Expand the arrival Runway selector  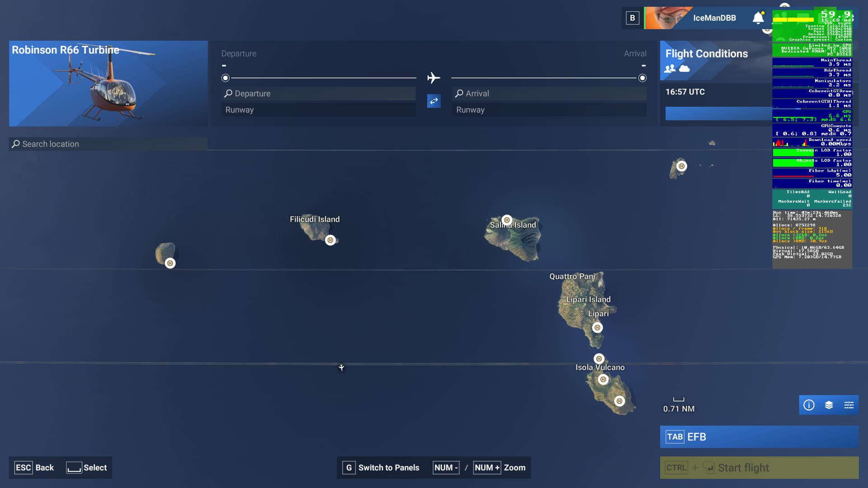point(549,110)
